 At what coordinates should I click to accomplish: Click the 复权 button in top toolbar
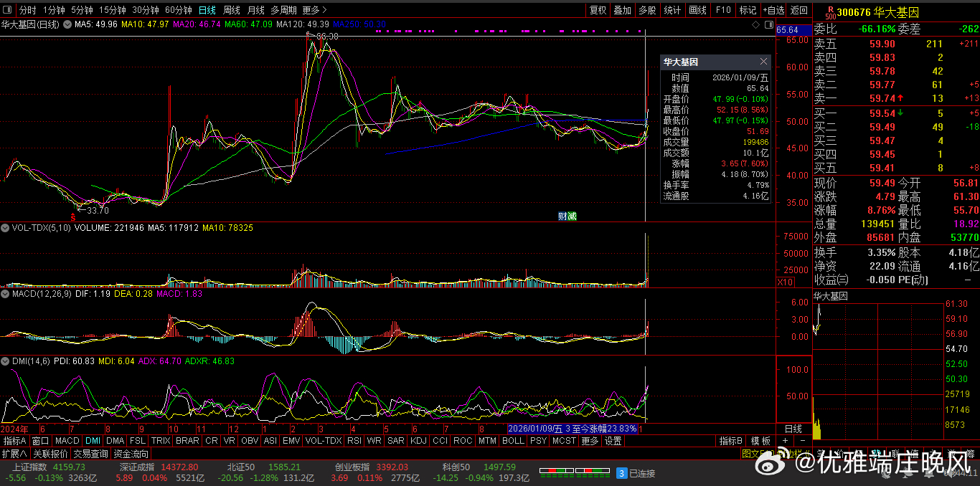[598, 10]
